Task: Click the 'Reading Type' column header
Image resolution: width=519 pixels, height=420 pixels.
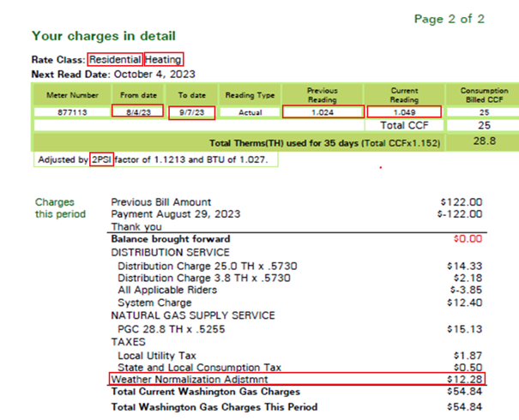Action: coord(250,95)
